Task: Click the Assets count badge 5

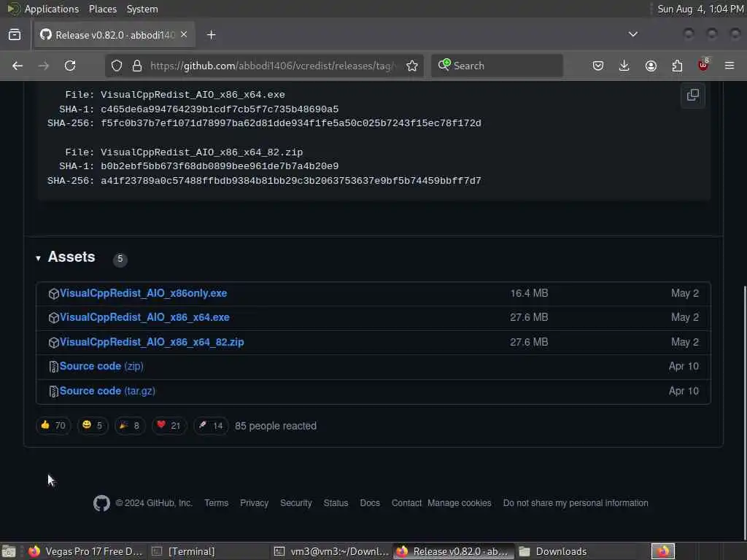Action: [x=120, y=259]
